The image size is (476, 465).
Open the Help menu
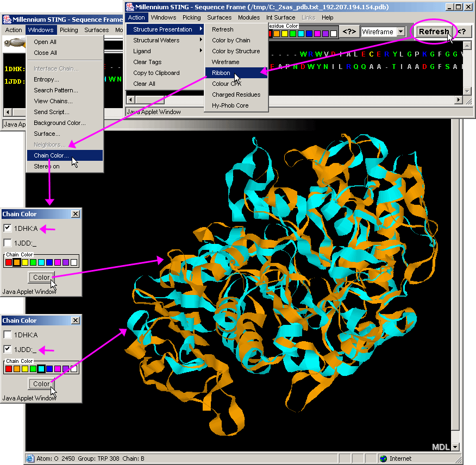tap(328, 17)
